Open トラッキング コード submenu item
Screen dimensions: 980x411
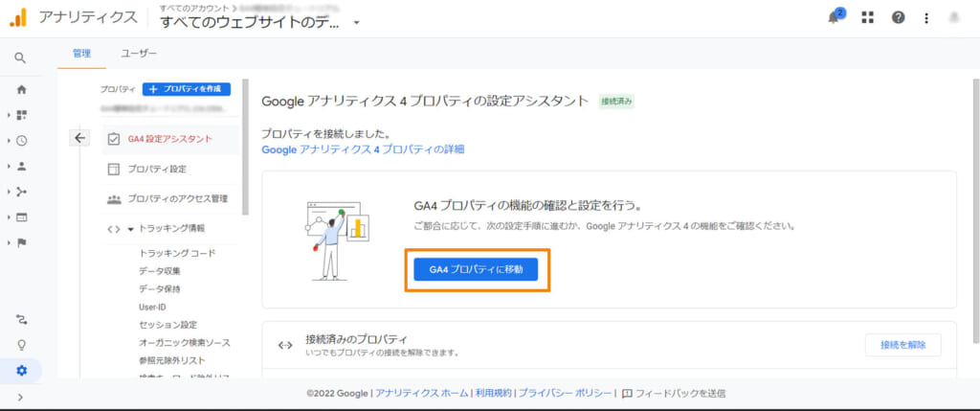point(177,253)
